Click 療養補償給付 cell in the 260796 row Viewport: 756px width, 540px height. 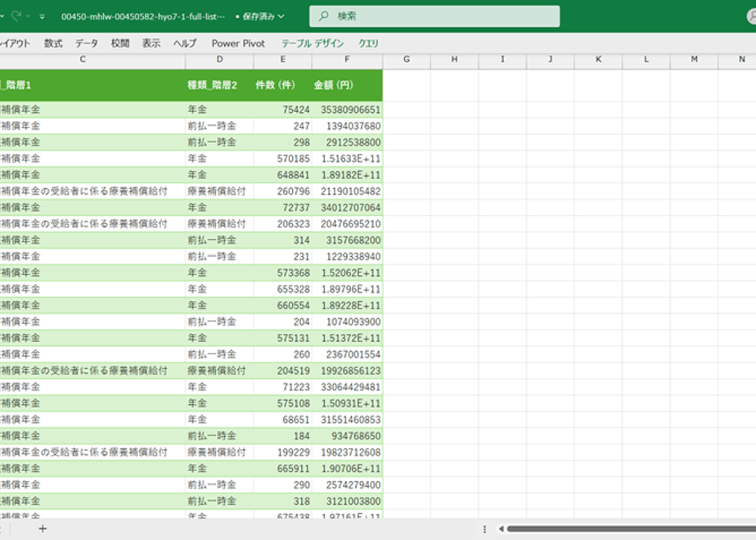[219, 191]
